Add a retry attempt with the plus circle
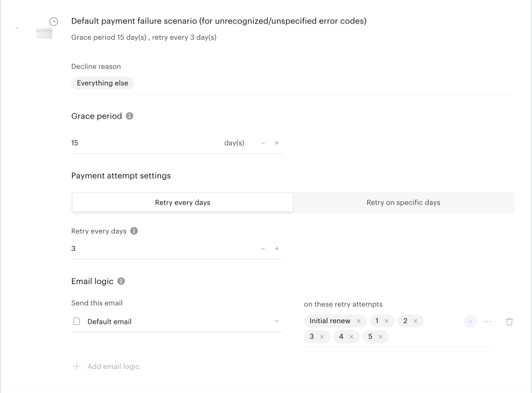The width and height of the screenshot is (532, 393). 470,321
